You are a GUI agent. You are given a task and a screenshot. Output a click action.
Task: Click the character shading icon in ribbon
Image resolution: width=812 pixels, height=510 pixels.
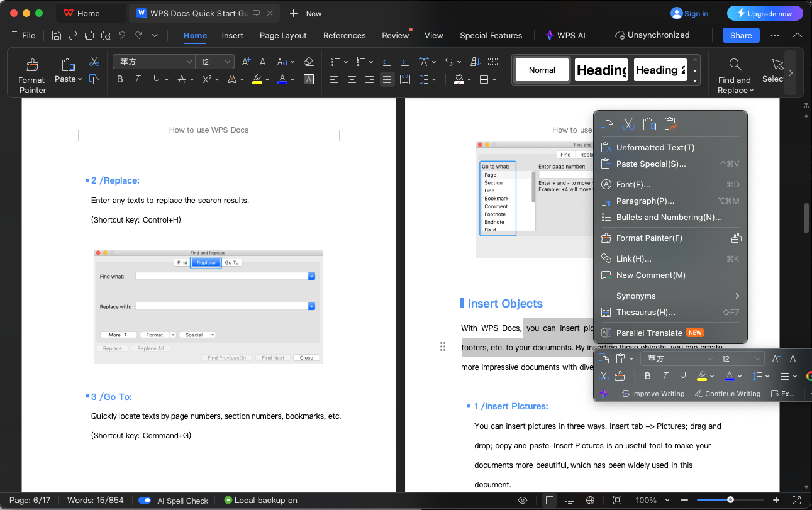[309, 79]
